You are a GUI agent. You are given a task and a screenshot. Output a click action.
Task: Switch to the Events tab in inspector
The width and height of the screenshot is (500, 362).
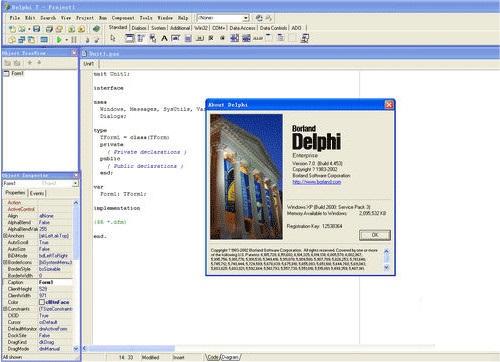point(37,193)
